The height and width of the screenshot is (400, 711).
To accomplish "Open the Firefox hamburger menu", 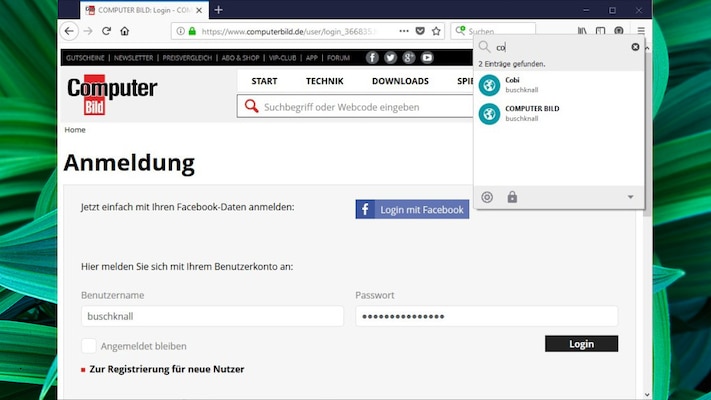I will pos(641,31).
